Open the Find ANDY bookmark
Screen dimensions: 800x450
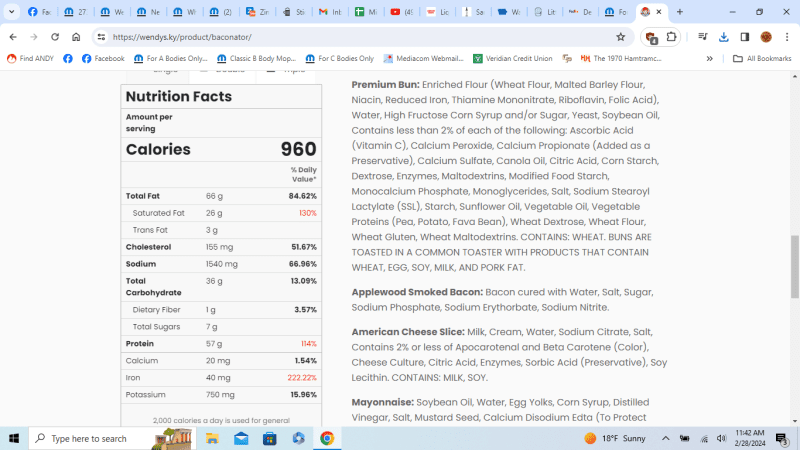click(30, 59)
